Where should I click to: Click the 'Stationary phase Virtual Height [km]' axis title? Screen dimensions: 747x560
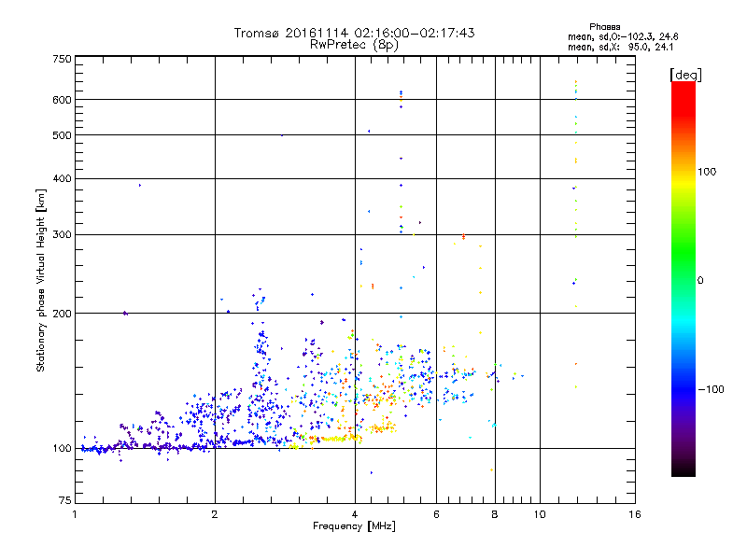(x=40, y=281)
